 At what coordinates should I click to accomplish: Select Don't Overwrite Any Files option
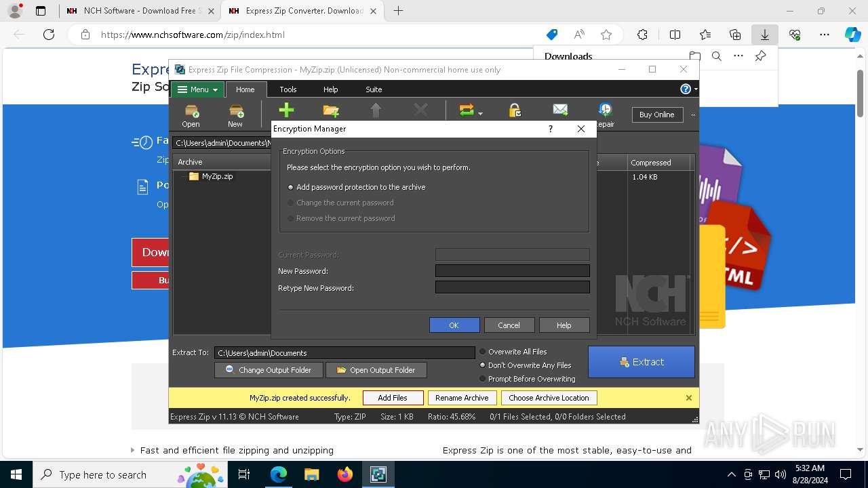tap(526, 365)
